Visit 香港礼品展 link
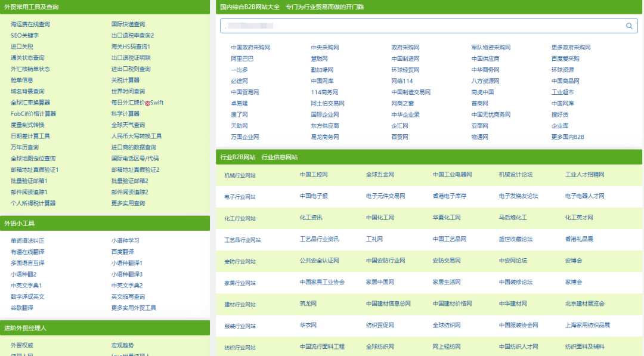 click(x=579, y=239)
